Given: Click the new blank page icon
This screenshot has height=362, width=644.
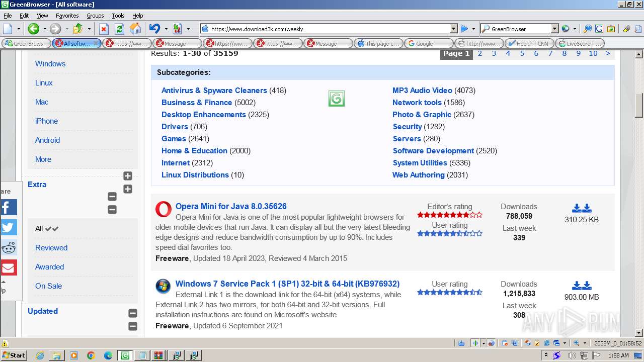Looking at the screenshot, I should [8, 29].
